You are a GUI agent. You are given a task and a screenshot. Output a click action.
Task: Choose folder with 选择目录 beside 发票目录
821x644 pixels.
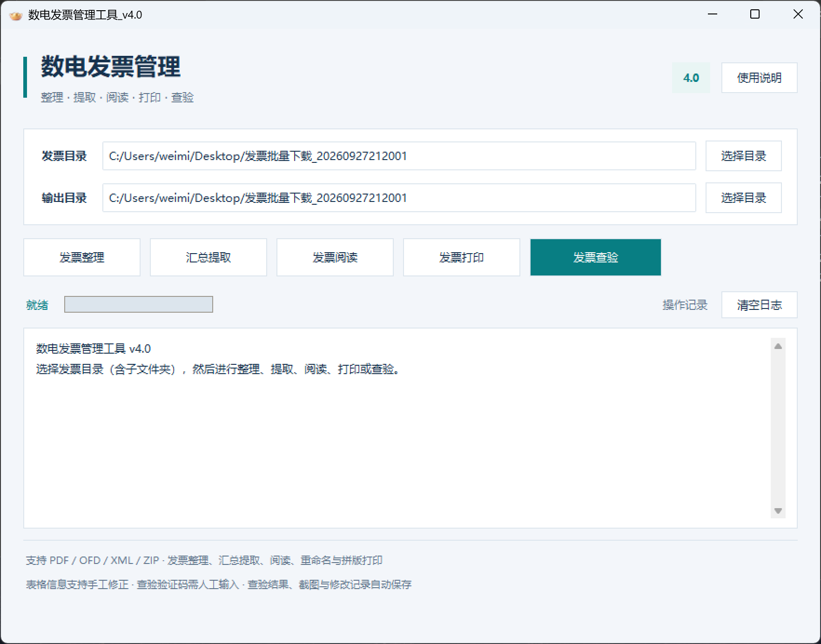pos(743,156)
